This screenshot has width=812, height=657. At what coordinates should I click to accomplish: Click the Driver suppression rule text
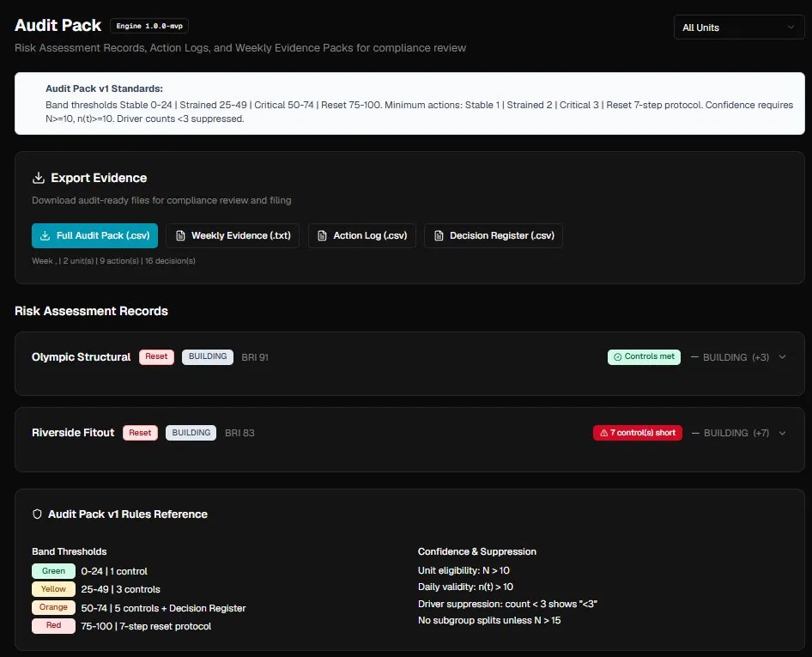pyautogui.click(x=507, y=604)
